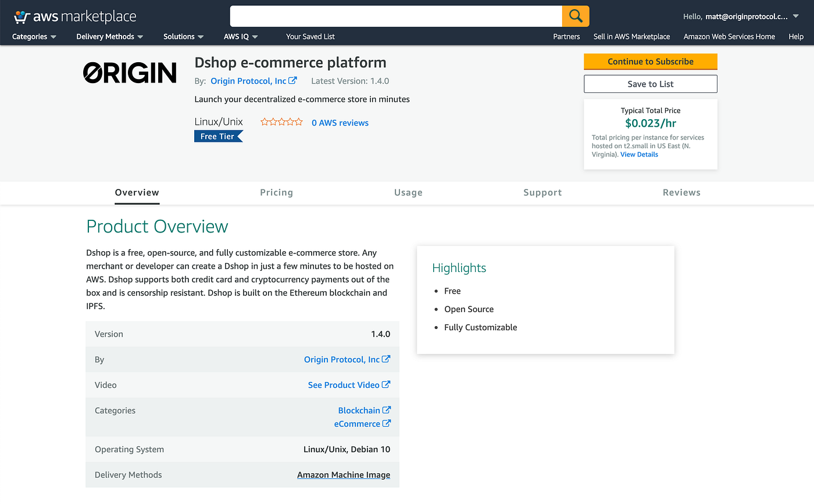Click the external link icon in the By table row
Image resolution: width=814 pixels, height=504 pixels.
[x=387, y=359]
